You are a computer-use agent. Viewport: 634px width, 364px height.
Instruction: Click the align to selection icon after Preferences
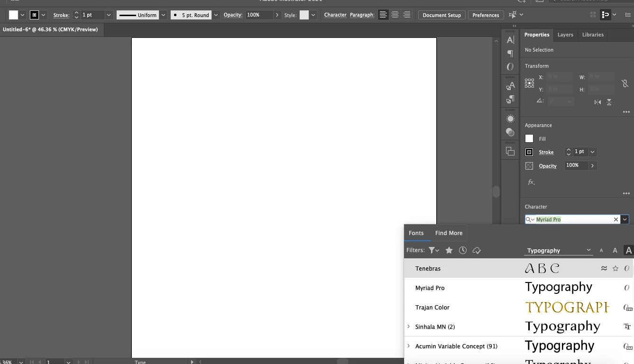(512, 15)
